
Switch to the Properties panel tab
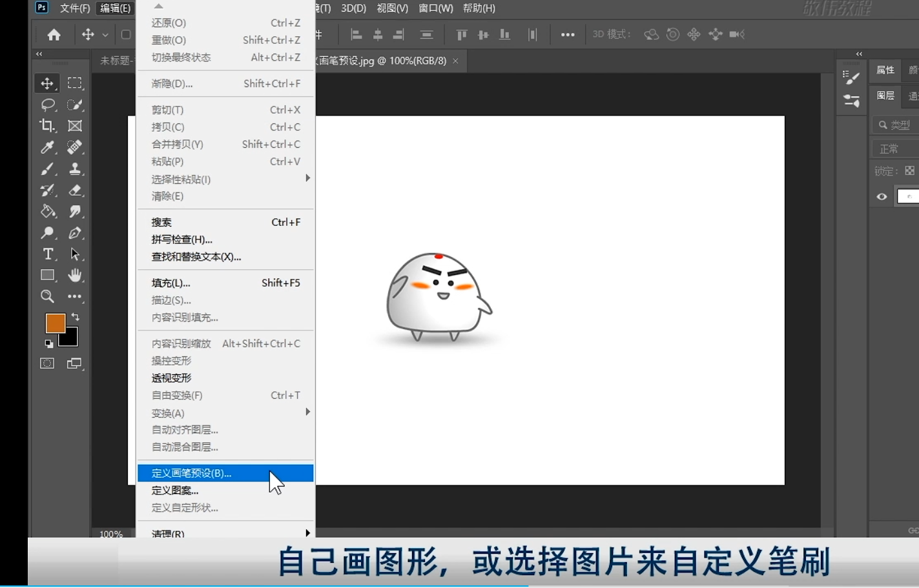[885, 70]
